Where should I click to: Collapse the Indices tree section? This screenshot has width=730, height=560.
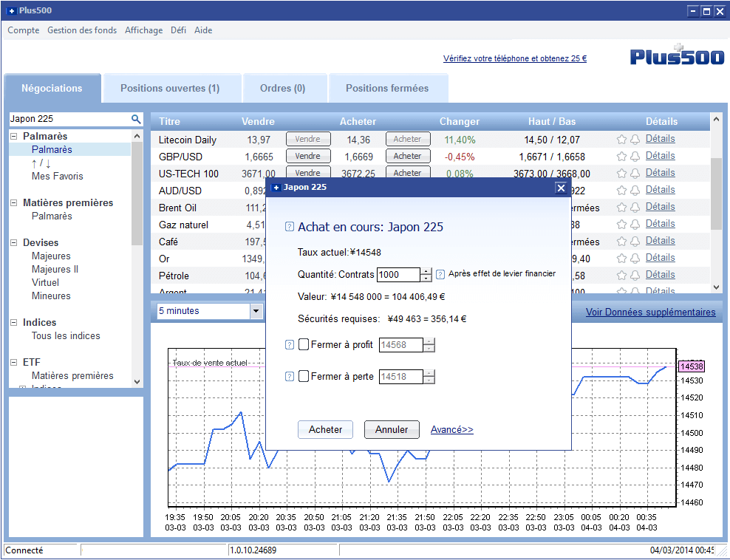tap(14, 323)
